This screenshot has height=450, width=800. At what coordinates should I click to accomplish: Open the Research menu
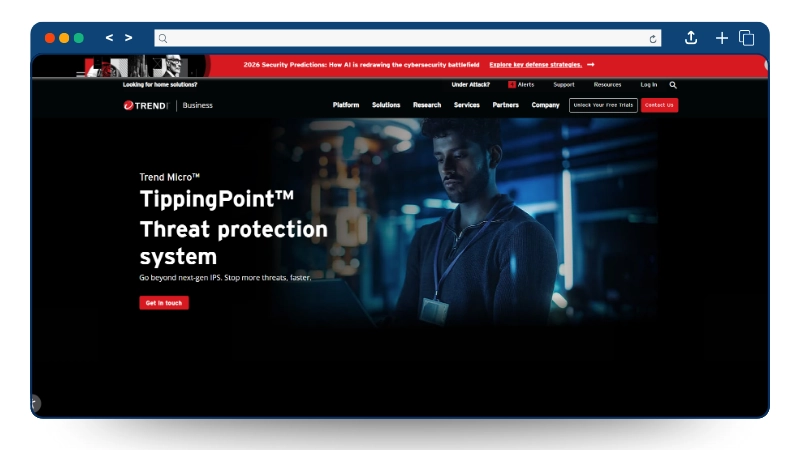(427, 105)
